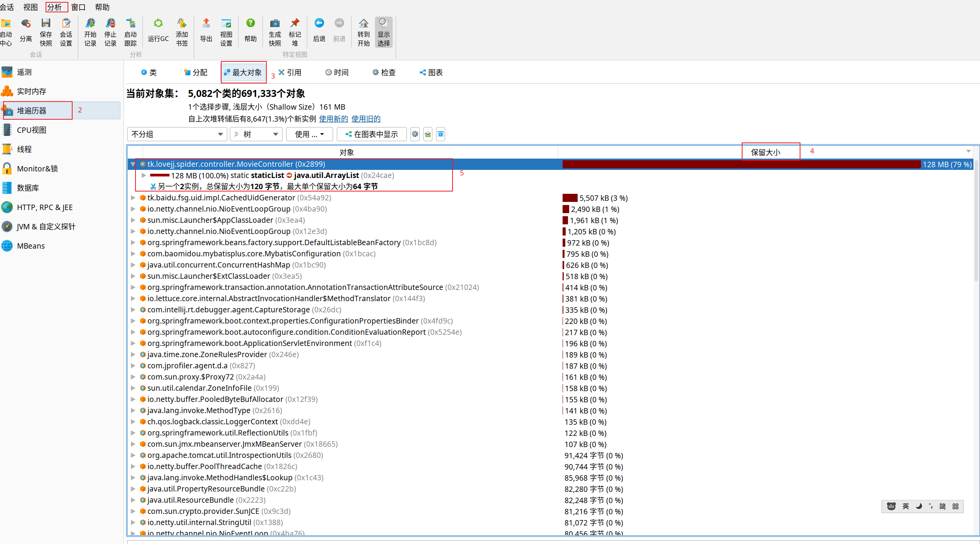The image size is (980, 544).
Task: Click the CachedUidGenerator retained size bar
Action: (x=570, y=198)
